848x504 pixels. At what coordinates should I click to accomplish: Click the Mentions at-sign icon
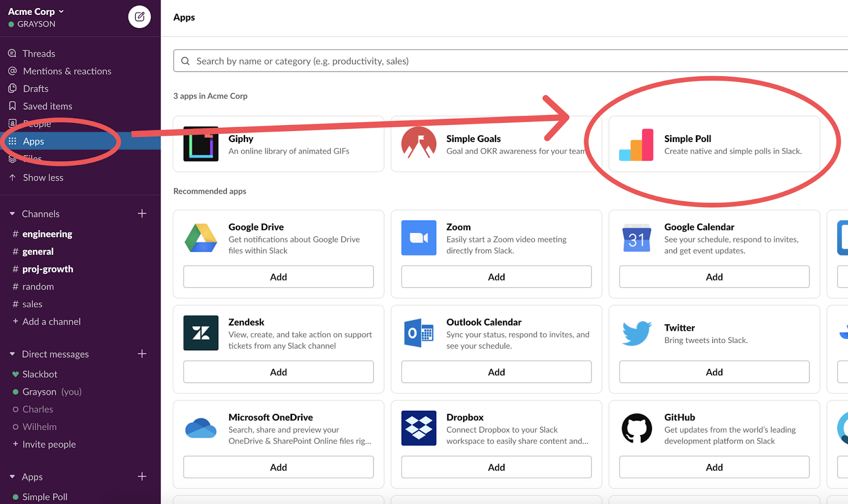click(12, 70)
